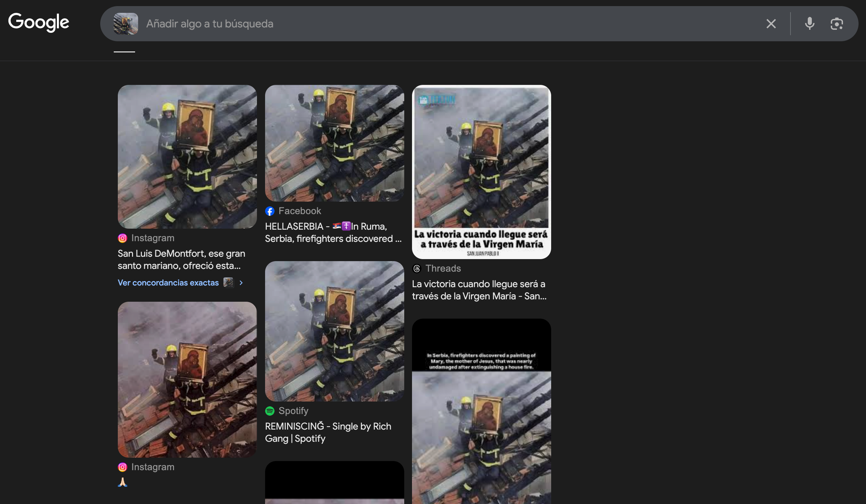Click the 'Threads' source label

point(443,269)
